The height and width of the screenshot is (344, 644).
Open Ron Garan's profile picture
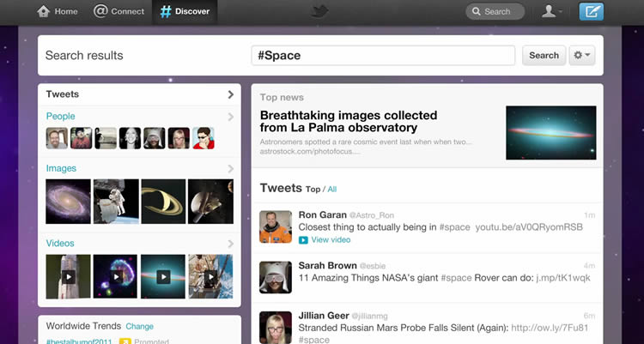coord(276,226)
